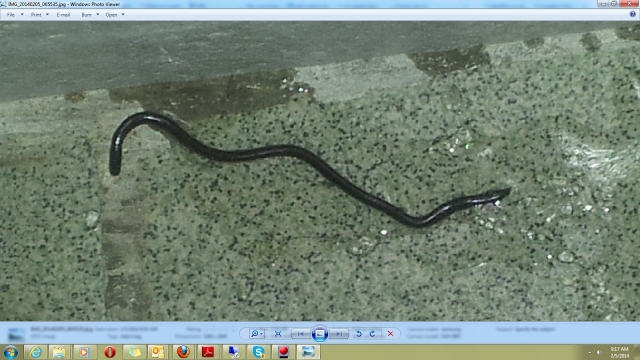Viewport: 640px width, 360px height.
Task: Click the E-mail button
Action: 63,15
